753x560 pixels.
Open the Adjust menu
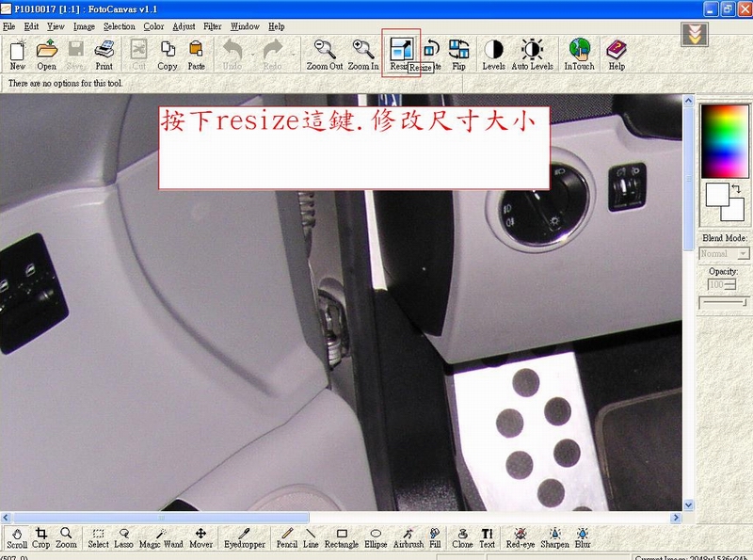click(184, 26)
